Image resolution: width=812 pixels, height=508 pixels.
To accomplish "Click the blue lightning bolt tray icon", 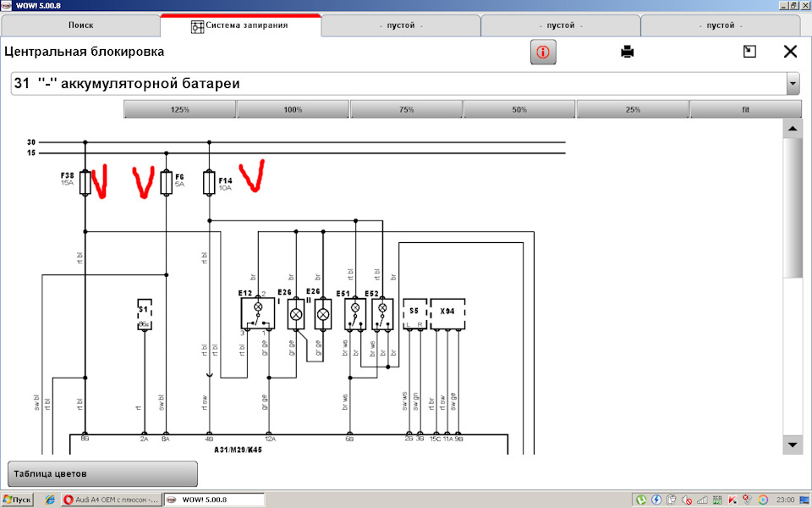I will (656, 500).
